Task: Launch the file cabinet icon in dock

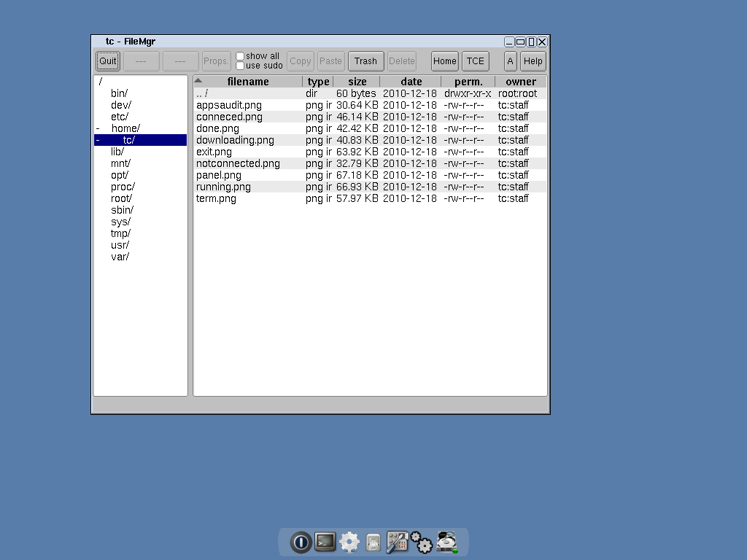Action: [x=373, y=542]
